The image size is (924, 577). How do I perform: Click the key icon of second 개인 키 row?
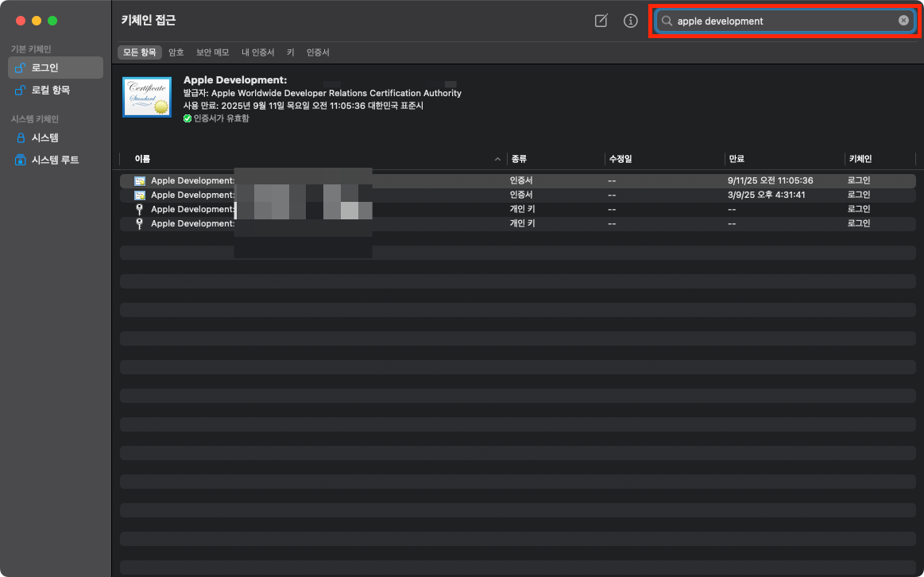[x=140, y=223]
